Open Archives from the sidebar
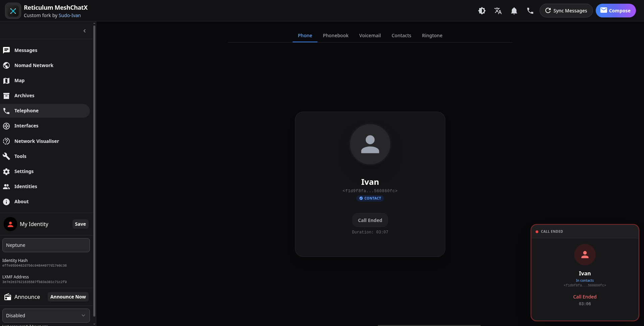The width and height of the screenshot is (644, 326). (24, 96)
